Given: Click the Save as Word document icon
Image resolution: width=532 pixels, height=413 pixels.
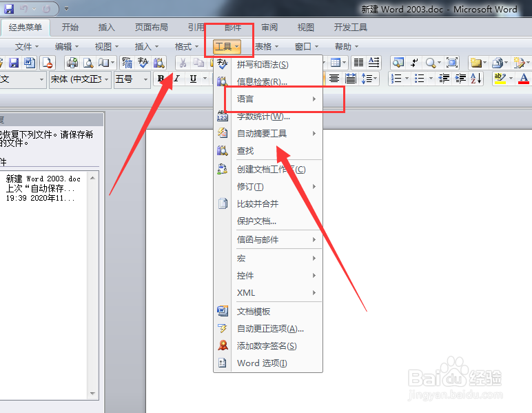Looking at the screenshot, I should [x=30, y=63].
